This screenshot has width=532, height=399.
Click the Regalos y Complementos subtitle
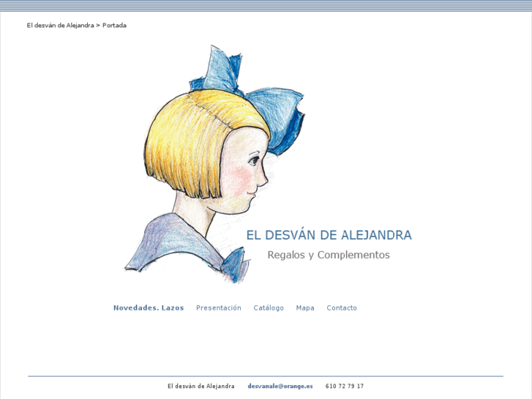point(329,255)
